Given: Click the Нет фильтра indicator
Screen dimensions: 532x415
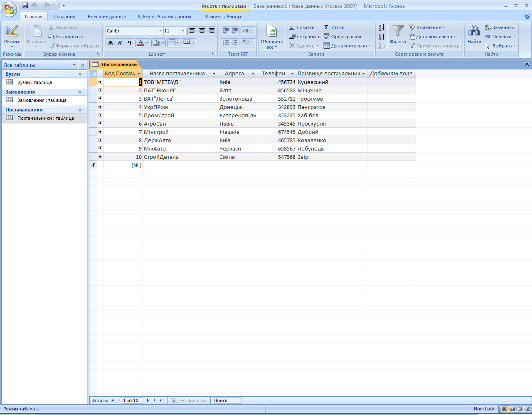Looking at the screenshot, I should point(189,400).
